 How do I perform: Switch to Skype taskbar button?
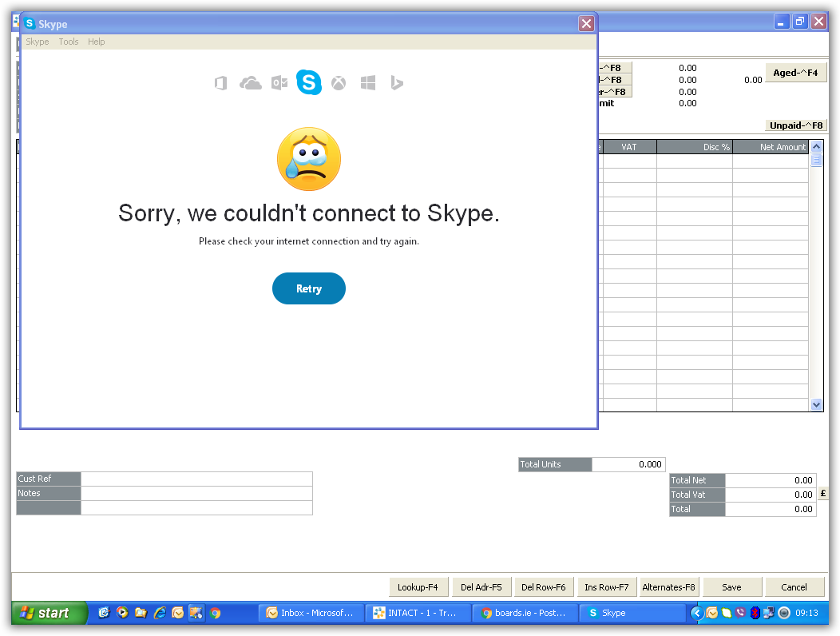(x=632, y=612)
